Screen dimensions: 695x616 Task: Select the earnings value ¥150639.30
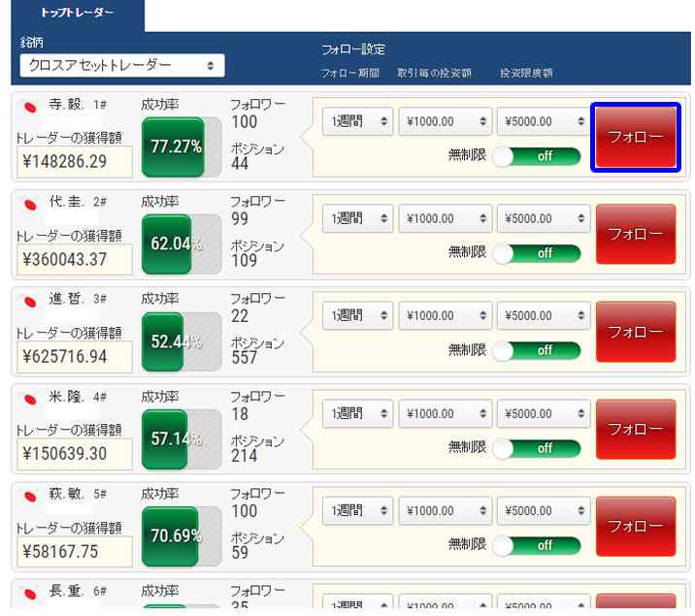[75, 454]
